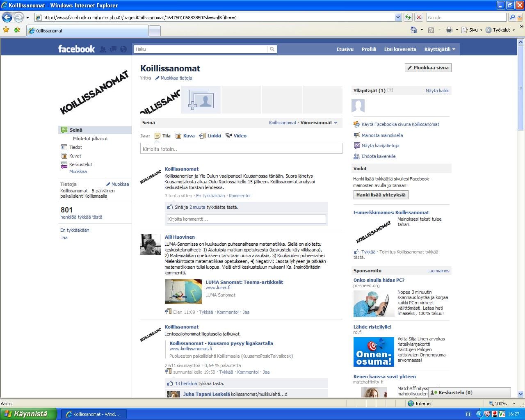
Task: Click Profiili in Facebook top navigation
Action: pyautogui.click(x=369, y=49)
